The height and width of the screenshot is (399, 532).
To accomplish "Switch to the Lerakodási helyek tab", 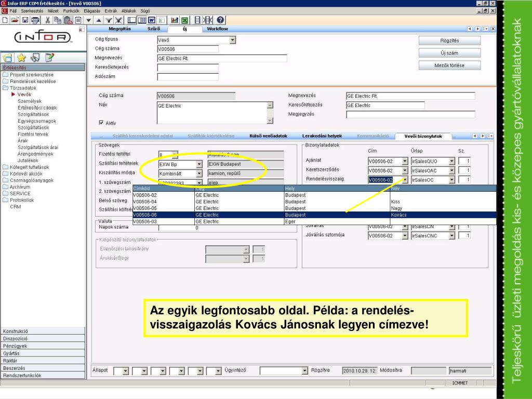I will coord(322,136).
